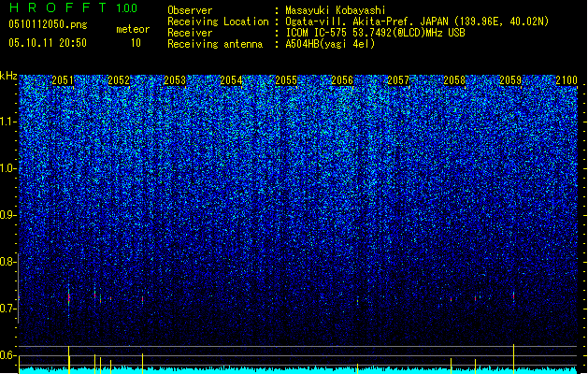The image size is (588, 374).
Task: Click the 'meteor' count label
Action: pos(133,29)
